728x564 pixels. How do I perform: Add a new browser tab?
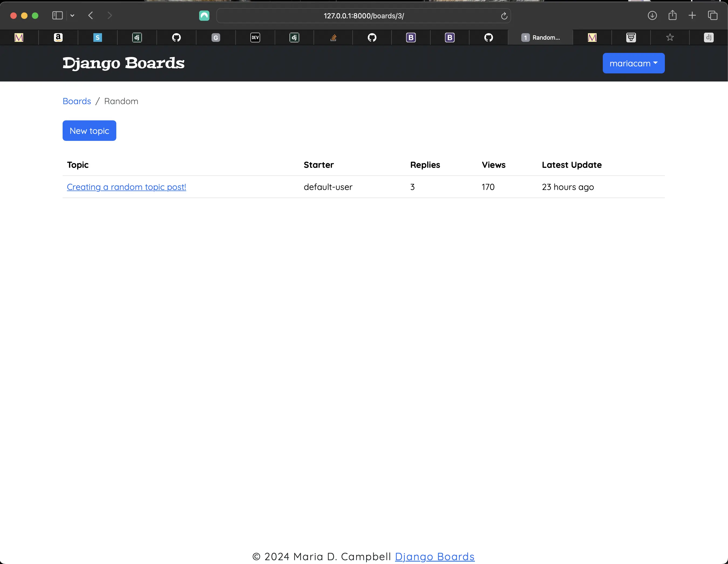tap(692, 16)
